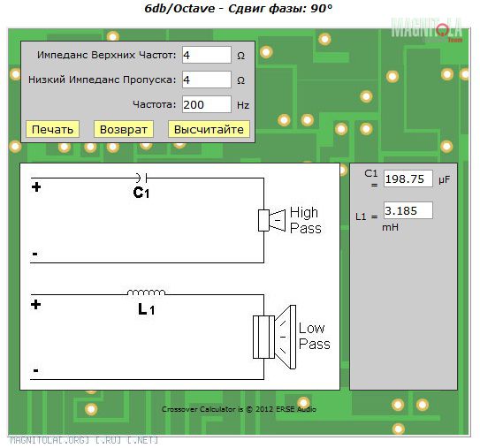Focus the Частота frequency field

tap(207, 104)
